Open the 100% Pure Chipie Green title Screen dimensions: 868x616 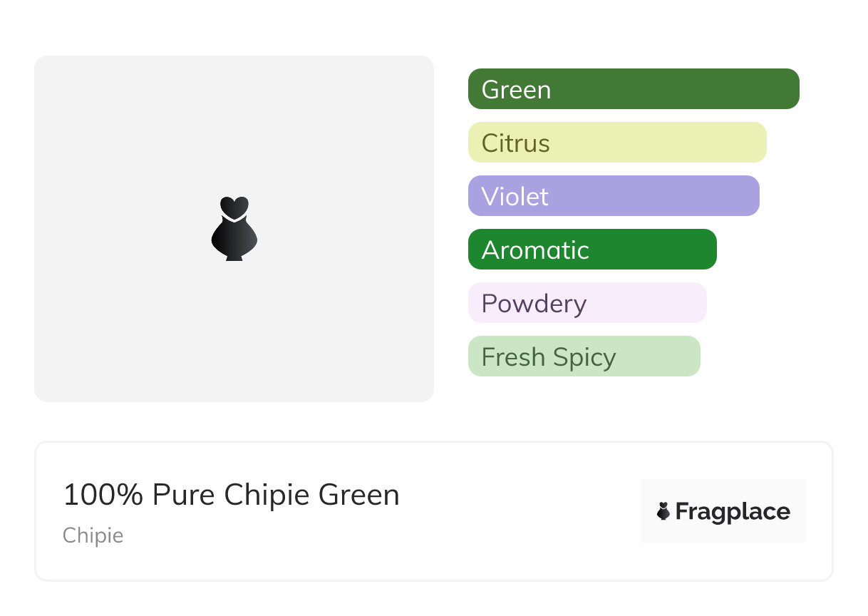(231, 495)
